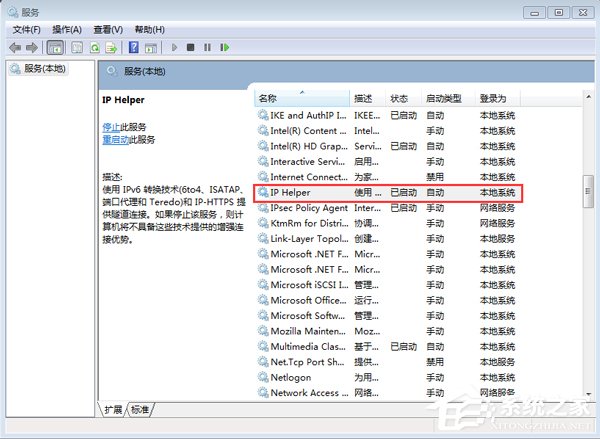The image size is (600, 439).
Task: Select the IP Helper service name
Action: tap(290, 192)
